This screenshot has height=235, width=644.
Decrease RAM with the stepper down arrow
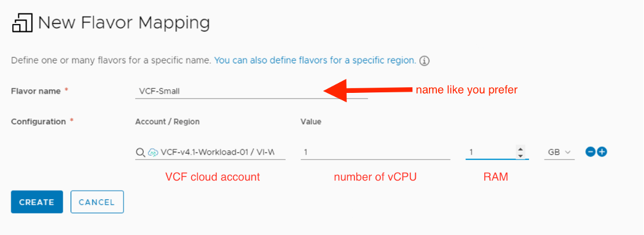[x=520, y=156]
